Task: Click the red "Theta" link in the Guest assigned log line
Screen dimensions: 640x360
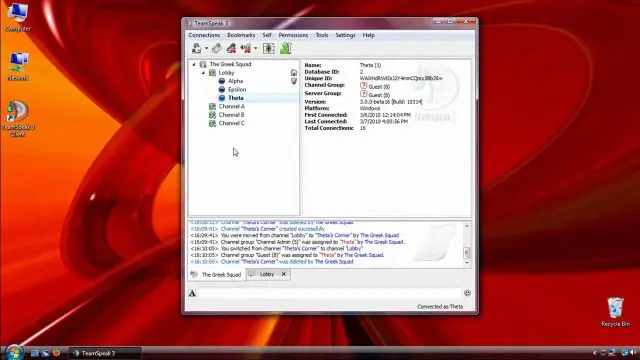Action: click(x=327, y=255)
